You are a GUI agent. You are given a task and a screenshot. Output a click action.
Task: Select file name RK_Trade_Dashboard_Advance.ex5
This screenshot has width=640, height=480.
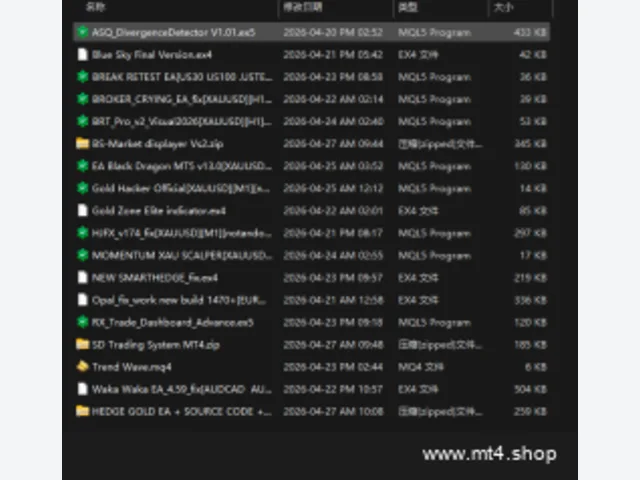(x=173, y=322)
